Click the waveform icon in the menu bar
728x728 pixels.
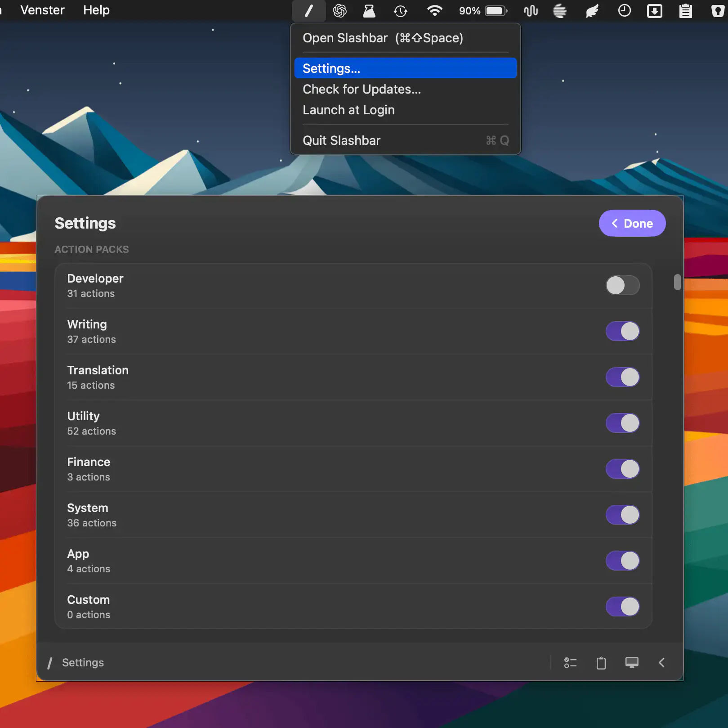(531, 11)
